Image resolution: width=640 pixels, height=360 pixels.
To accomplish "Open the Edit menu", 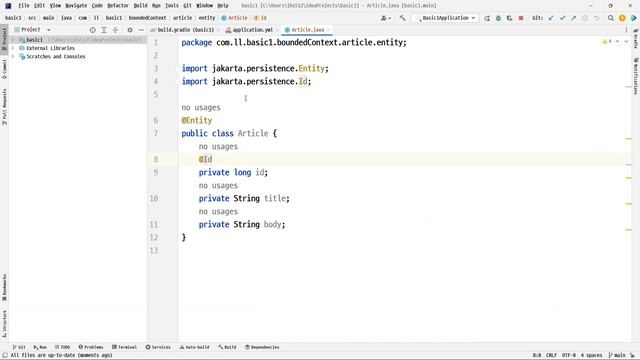I will click(39, 6).
